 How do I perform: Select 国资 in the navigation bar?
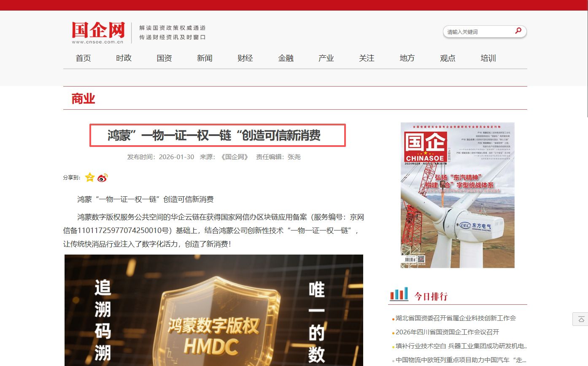point(164,58)
